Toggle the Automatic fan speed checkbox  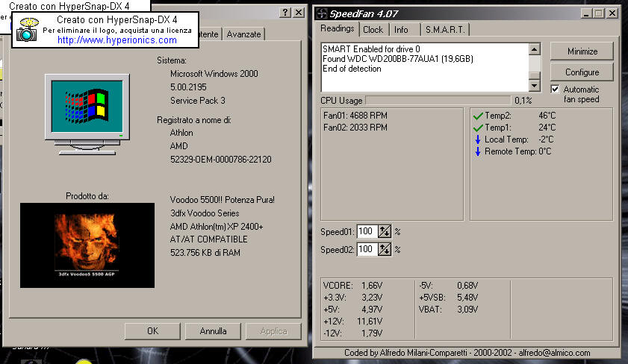[x=555, y=90]
